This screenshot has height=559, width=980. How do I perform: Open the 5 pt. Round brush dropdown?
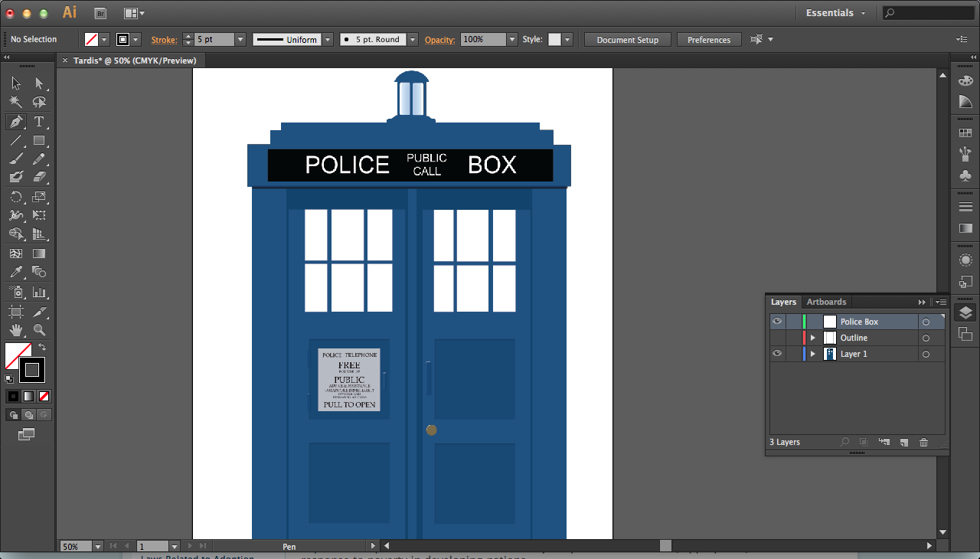pyautogui.click(x=413, y=39)
